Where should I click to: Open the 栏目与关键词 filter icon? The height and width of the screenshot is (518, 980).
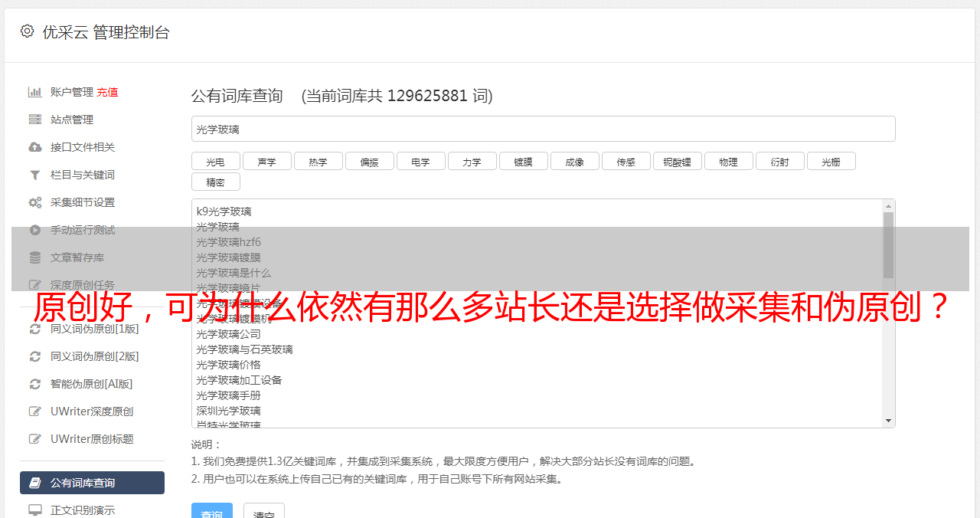(x=35, y=175)
